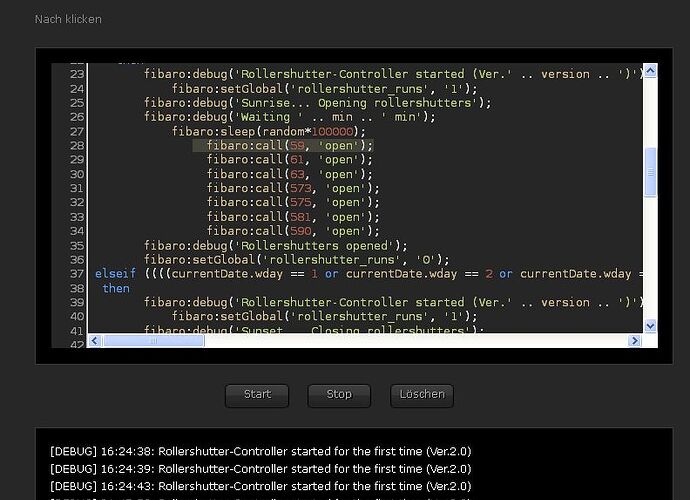Click the fibaro:call(590, 'open') line

[293, 231]
